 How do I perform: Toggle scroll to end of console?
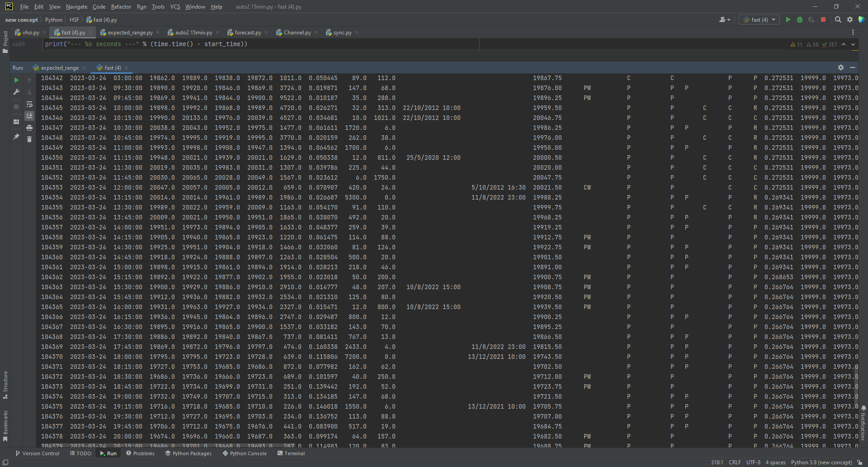(x=29, y=116)
